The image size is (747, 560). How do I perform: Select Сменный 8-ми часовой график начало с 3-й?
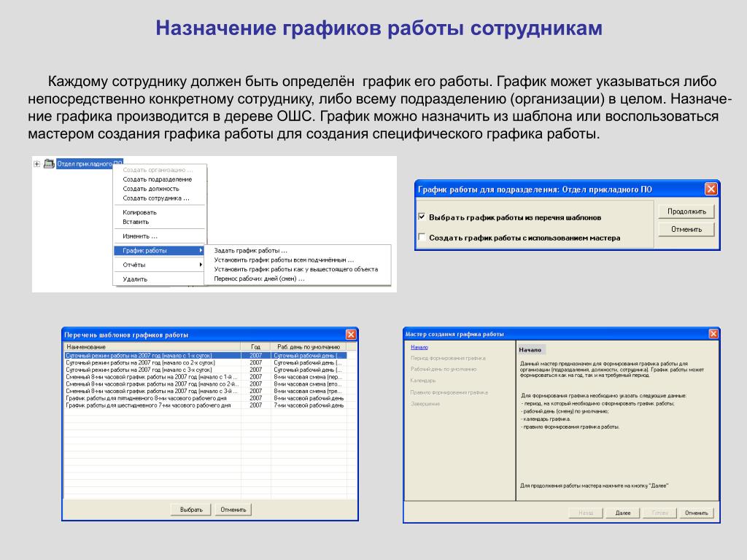tap(205, 391)
